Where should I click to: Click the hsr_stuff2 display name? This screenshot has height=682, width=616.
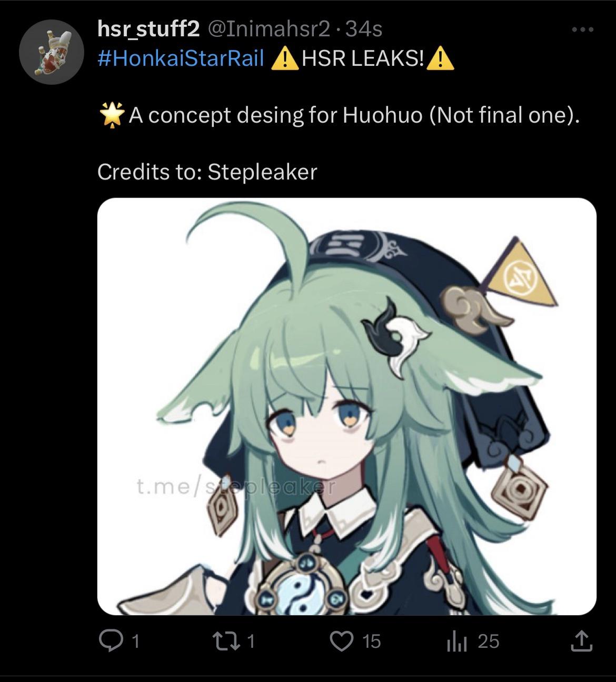[x=148, y=29]
